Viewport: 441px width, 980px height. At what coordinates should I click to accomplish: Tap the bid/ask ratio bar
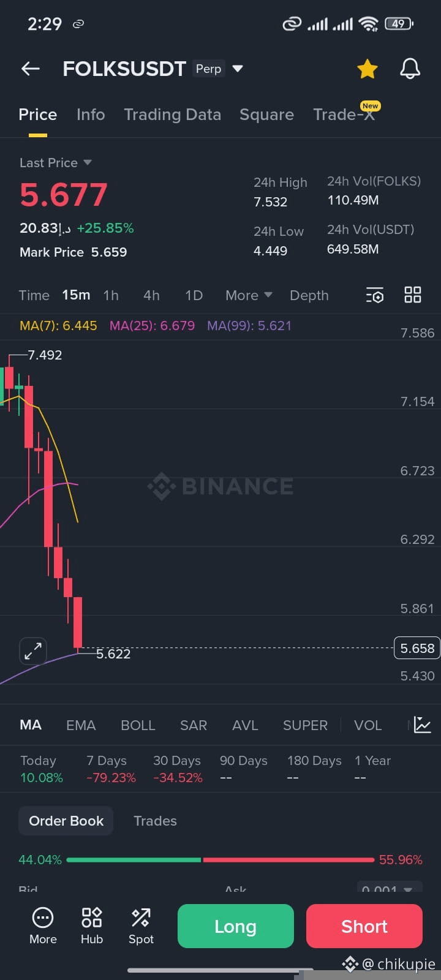[x=221, y=860]
